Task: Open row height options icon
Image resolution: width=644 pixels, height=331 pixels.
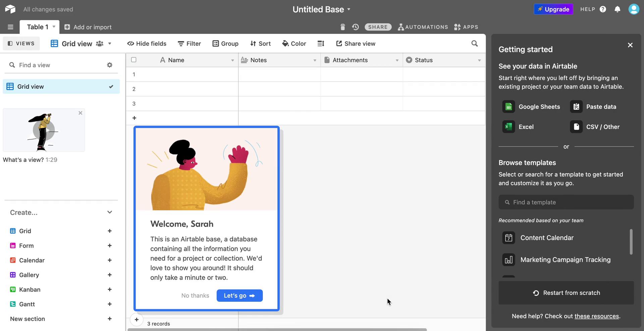Action: pyautogui.click(x=321, y=43)
